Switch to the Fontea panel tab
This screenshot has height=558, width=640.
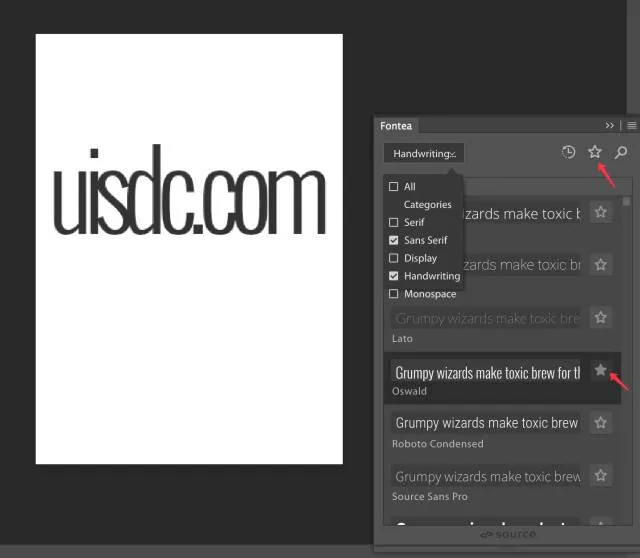[396, 126]
